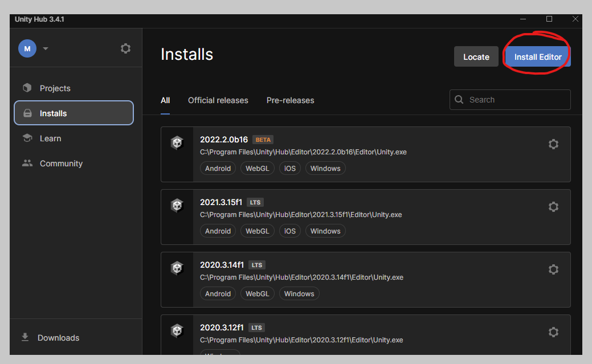The image size is (592, 364).
Task: Click Android tag on 2020.3.14f1
Action: pos(218,294)
